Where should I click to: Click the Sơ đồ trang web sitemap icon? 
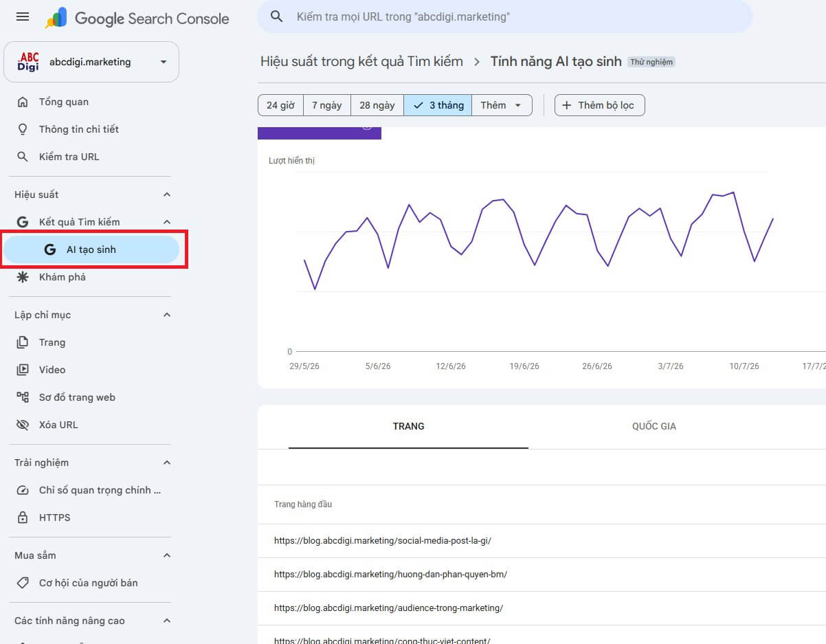pyautogui.click(x=23, y=397)
